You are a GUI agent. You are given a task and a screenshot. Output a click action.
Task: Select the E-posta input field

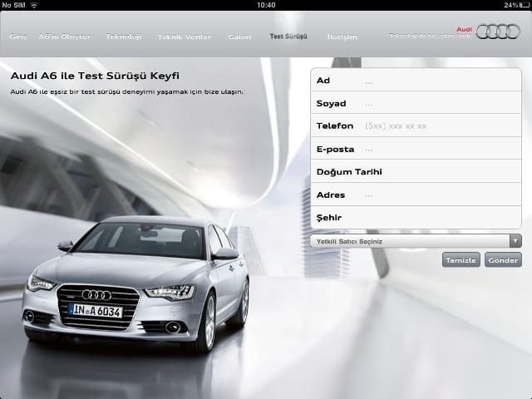(416, 149)
